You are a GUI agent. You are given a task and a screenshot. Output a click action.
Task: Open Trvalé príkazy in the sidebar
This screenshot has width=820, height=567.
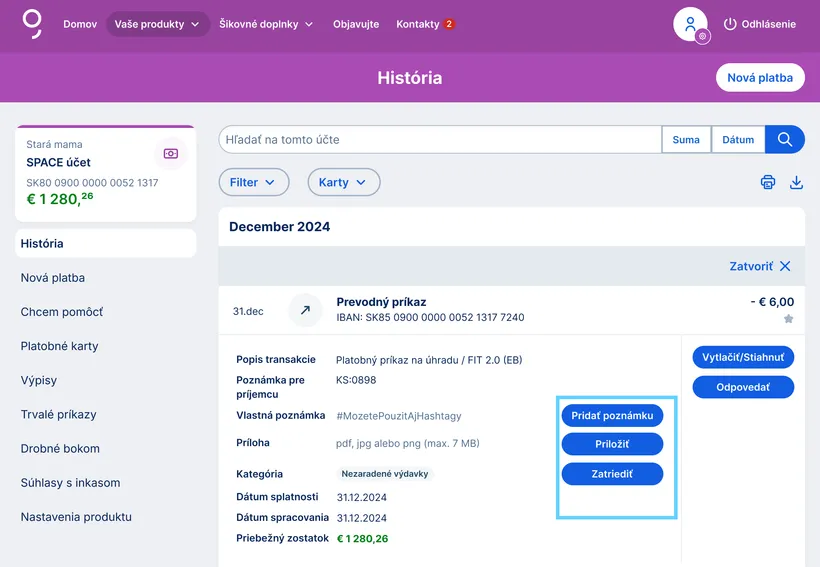59,414
